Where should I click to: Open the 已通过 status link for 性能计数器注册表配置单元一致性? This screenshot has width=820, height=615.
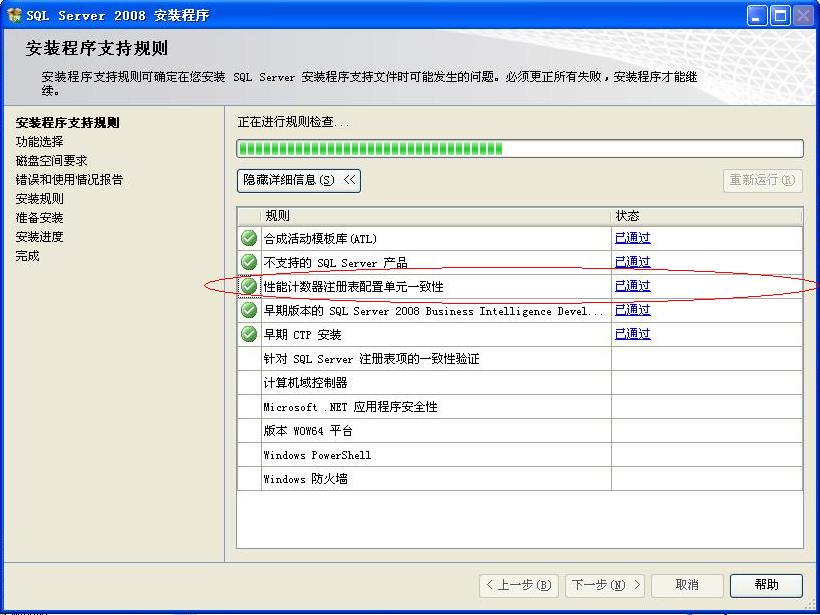(632, 286)
